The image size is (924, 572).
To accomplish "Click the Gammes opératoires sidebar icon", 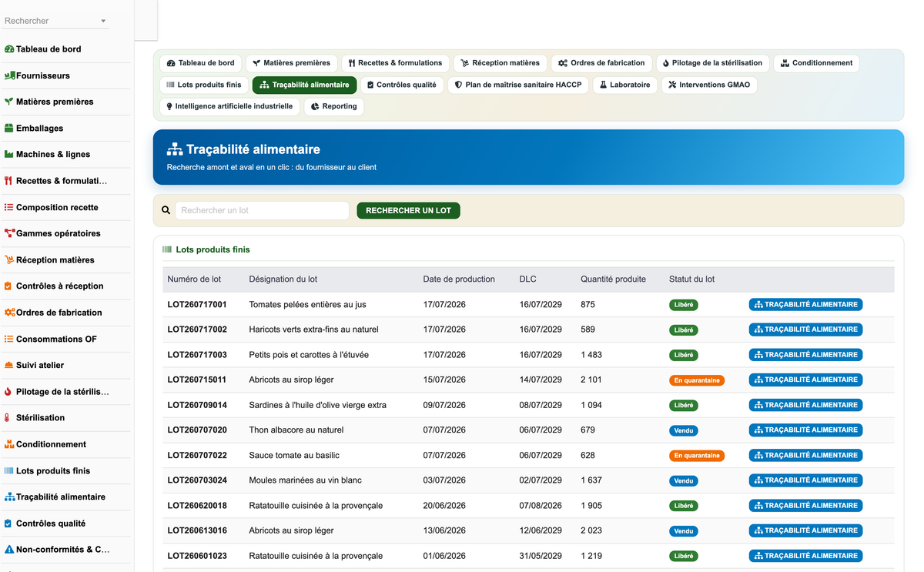I will pyautogui.click(x=10, y=233).
